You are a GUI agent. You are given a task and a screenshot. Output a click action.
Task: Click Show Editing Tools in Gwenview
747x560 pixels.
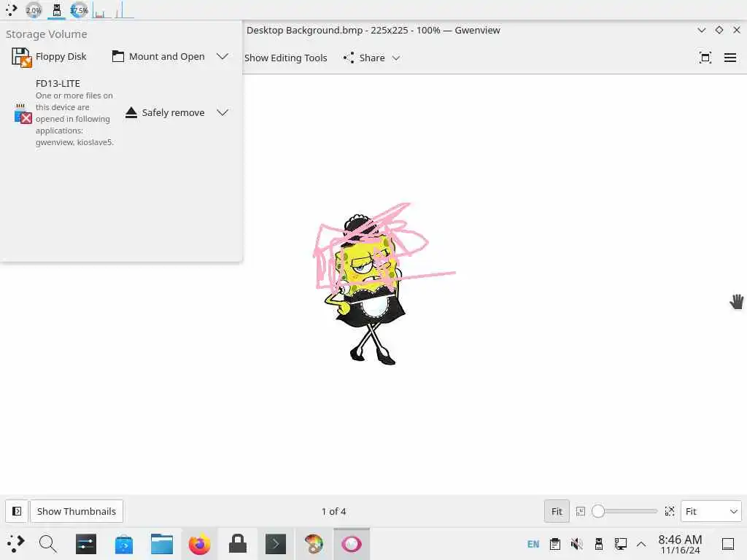pyautogui.click(x=285, y=58)
